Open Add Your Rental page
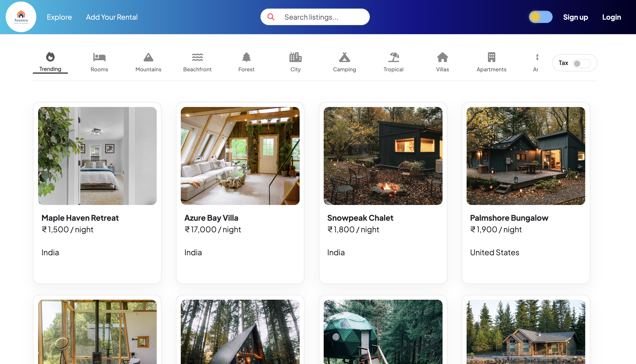Image resolution: width=636 pixels, height=364 pixels. pyautogui.click(x=112, y=17)
